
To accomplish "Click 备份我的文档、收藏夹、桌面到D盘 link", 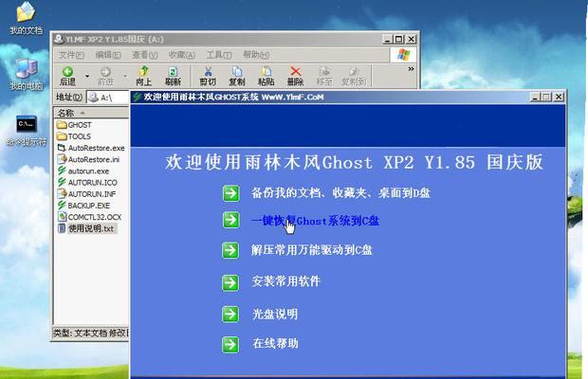I will pos(340,193).
